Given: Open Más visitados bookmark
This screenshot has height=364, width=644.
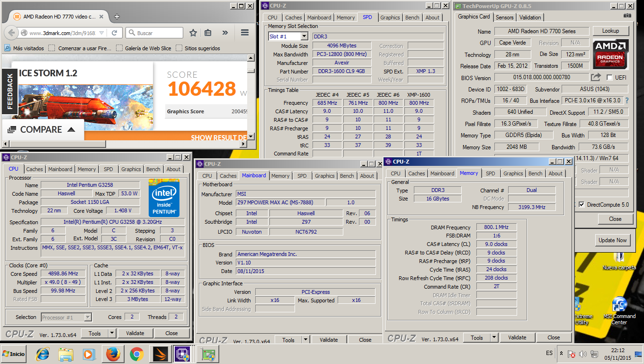Looking at the screenshot, I should click(24, 48).
